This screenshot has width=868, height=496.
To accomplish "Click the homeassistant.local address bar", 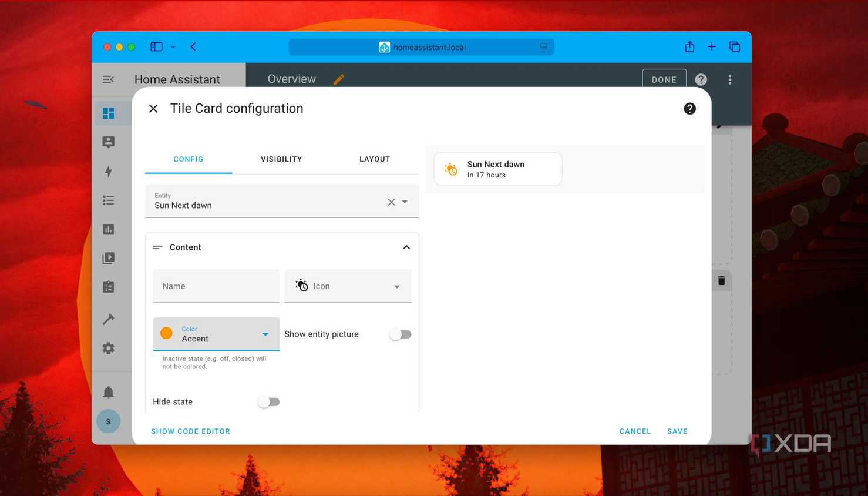I will [x=421, y=47].
